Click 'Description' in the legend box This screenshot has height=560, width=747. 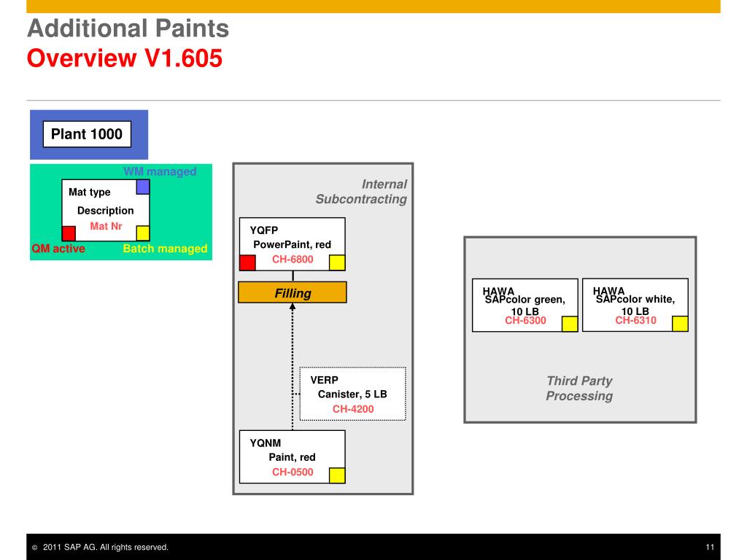coord(106,211)
